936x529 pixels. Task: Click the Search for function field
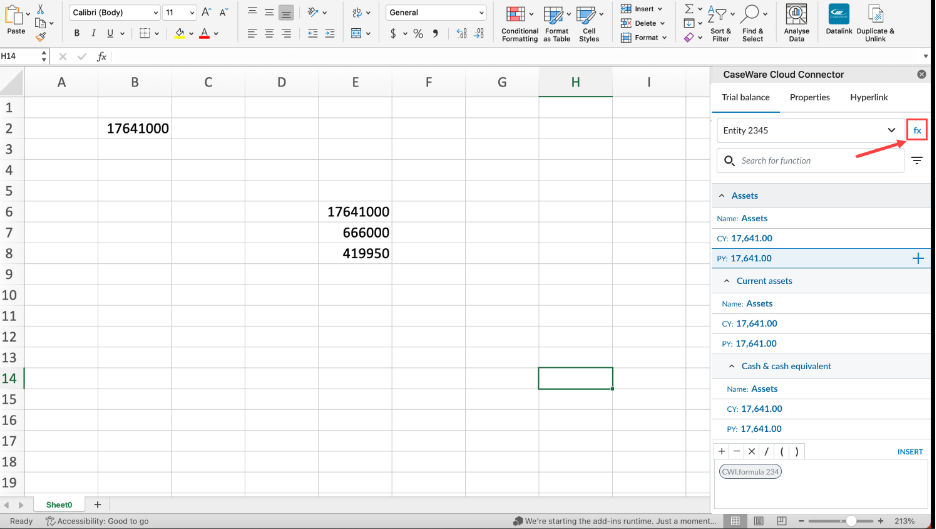point(810,161)
